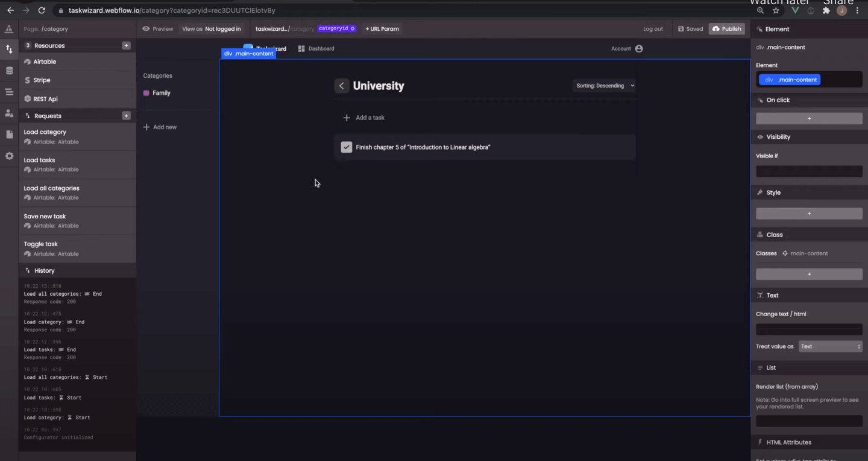
Task: Click the list icon in left sidebar
Action: [x=8, y=91]
